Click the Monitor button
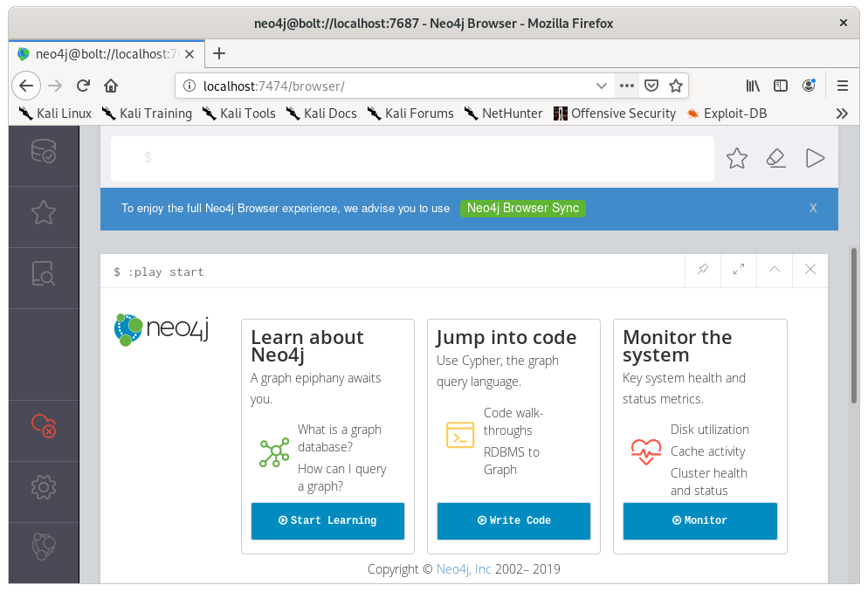The width and height of the screenshot is (868, 592). tap(699, 520)
